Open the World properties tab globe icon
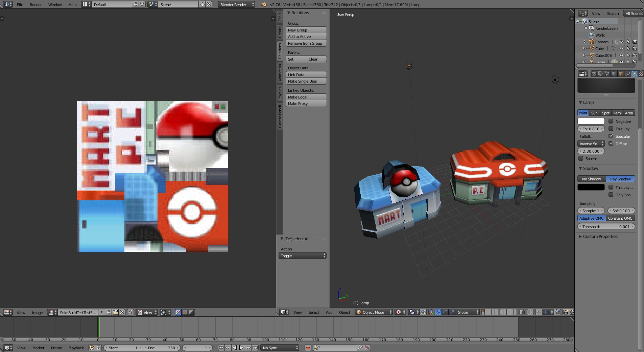This screenshot has height=352, width=644. [x=614, y=74]
